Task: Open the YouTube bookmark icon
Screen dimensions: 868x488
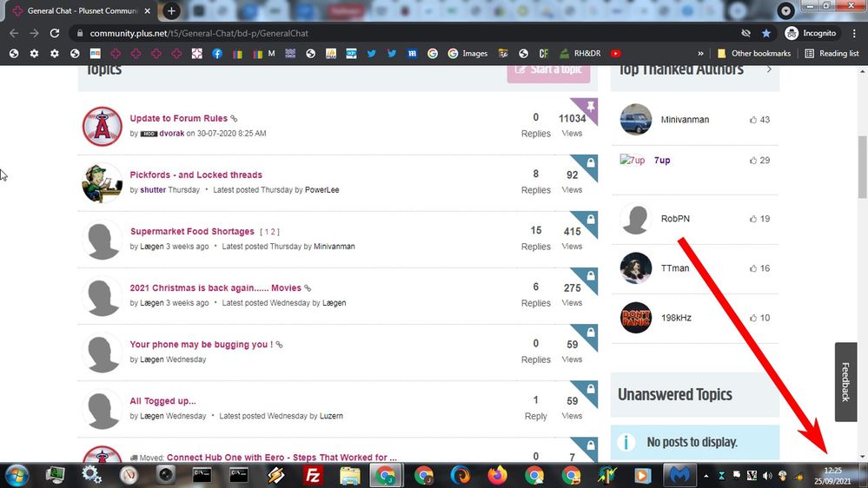Action: pos(616,53)
